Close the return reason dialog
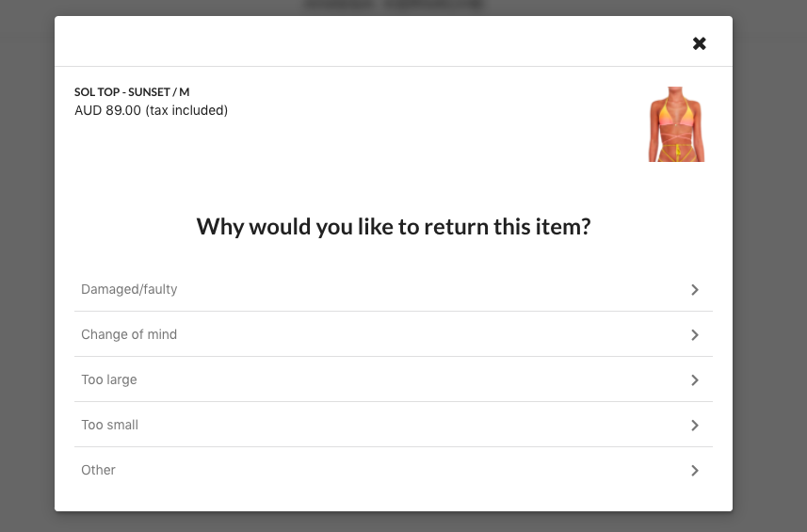Viewport: 807px width, 532px height. pos(699,43)
